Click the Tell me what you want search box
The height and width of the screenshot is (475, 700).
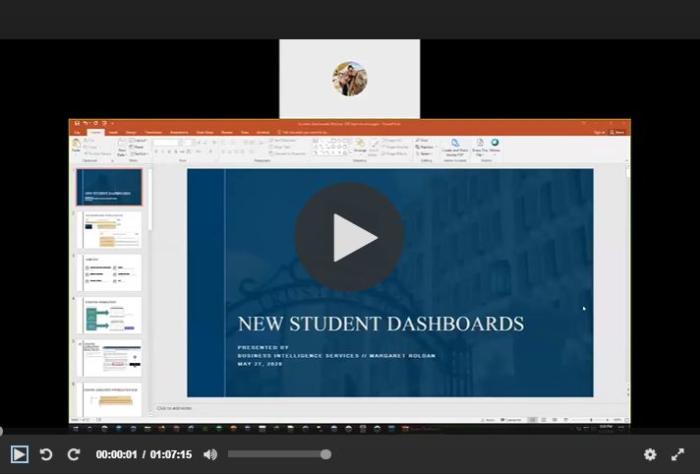click(302, 133)
